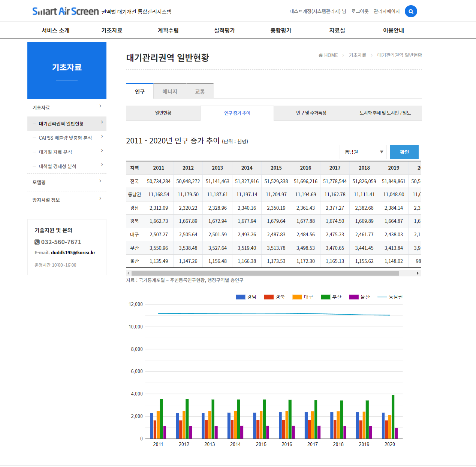The height and width of the screenshot is (467, 476).
Task: Click the 2015 column header
Action: click(276, 168)
